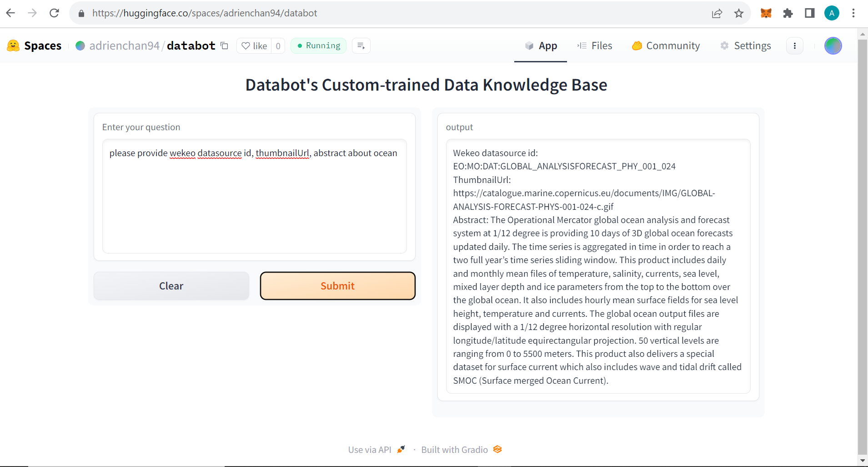Toggle the browser side panel
868x467 pixels.
tap(810, 13)
